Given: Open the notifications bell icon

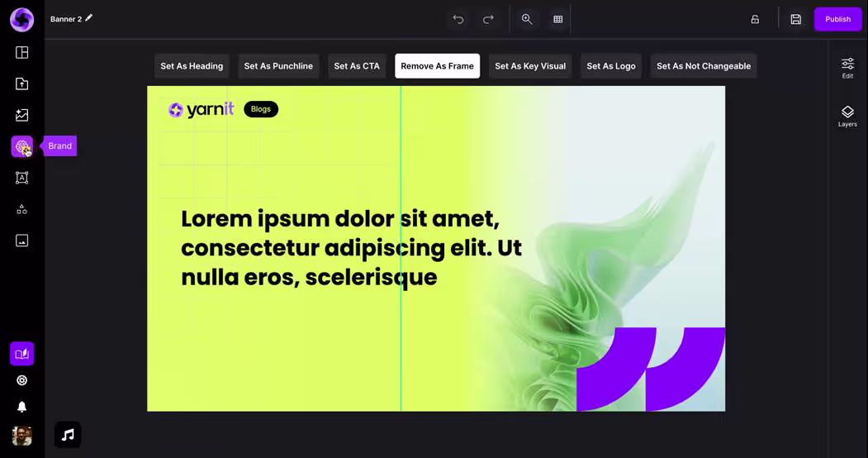Looking at the screenshot, I should click(x=22, y=407).
